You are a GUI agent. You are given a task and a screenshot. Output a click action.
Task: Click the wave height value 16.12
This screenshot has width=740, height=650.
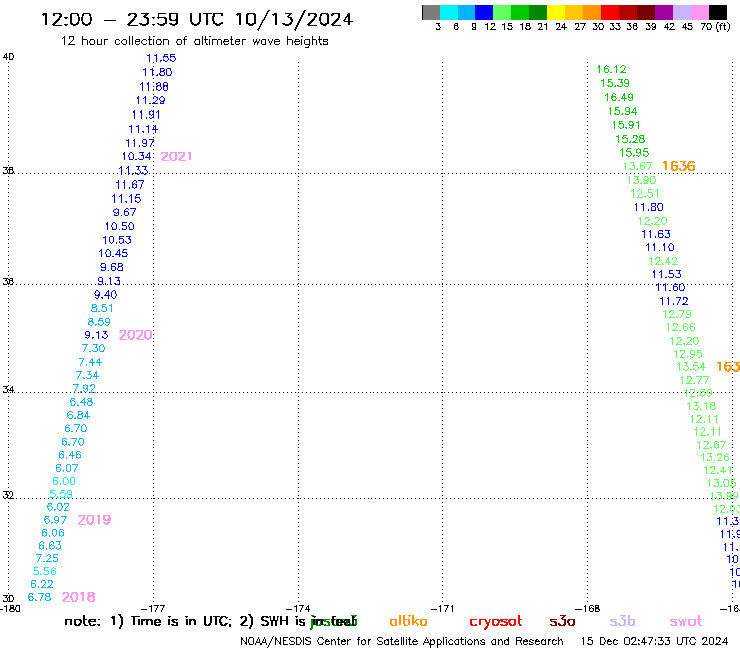coord(612,69)
